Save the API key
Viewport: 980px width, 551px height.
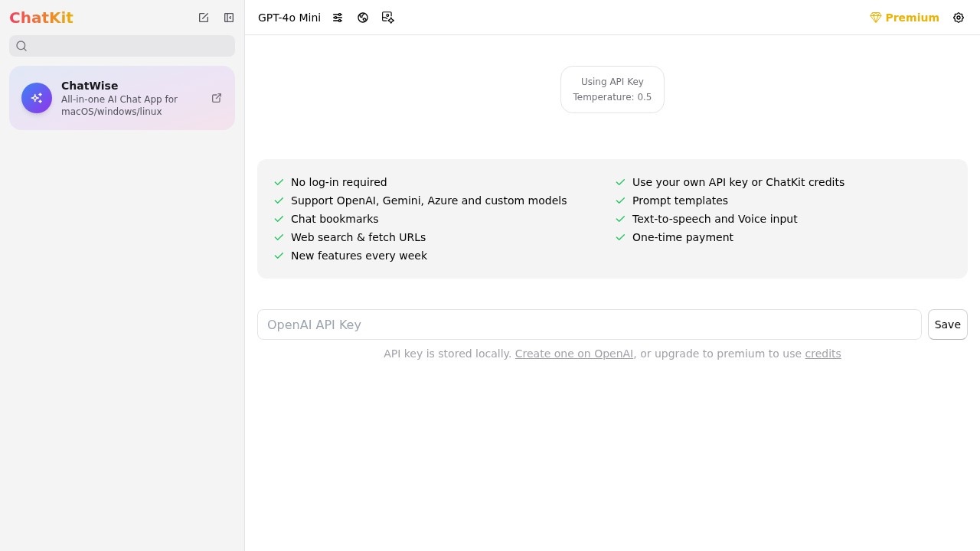coord(948,324)
